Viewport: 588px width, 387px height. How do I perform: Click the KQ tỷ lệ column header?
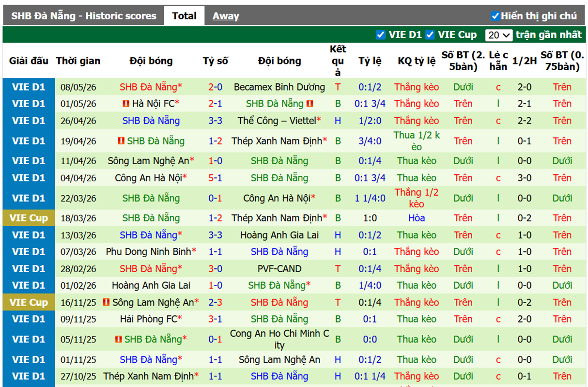pos(417,61)
